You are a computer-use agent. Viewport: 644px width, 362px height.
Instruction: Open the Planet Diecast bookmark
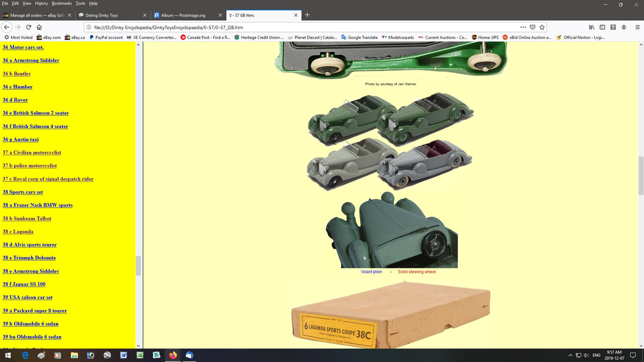pyautogui.click(x=312, y=37)
